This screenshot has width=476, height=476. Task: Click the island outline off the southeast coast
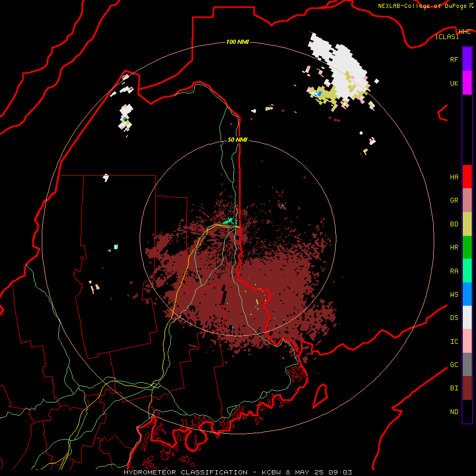[x=321, y=396]
